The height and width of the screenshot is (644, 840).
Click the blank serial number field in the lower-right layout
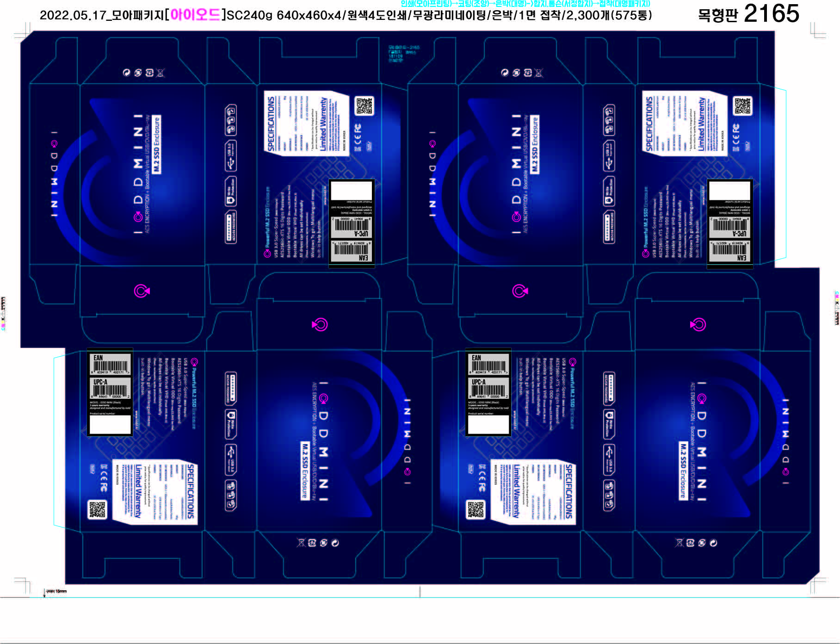pyautogui.click(x=488, y=425)
